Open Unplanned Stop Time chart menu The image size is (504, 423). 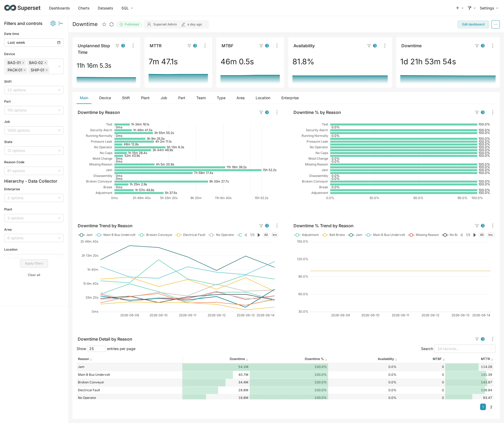(x=133, y=46)
